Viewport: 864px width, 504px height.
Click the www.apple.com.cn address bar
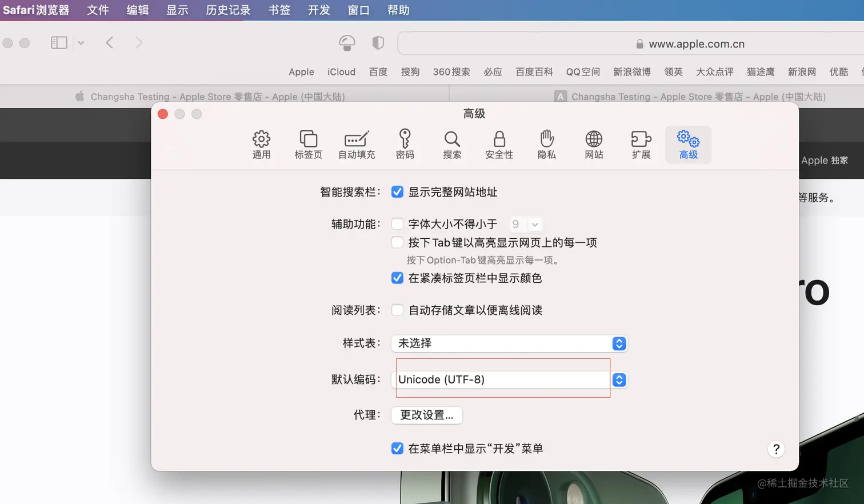[x=631, y=44]
